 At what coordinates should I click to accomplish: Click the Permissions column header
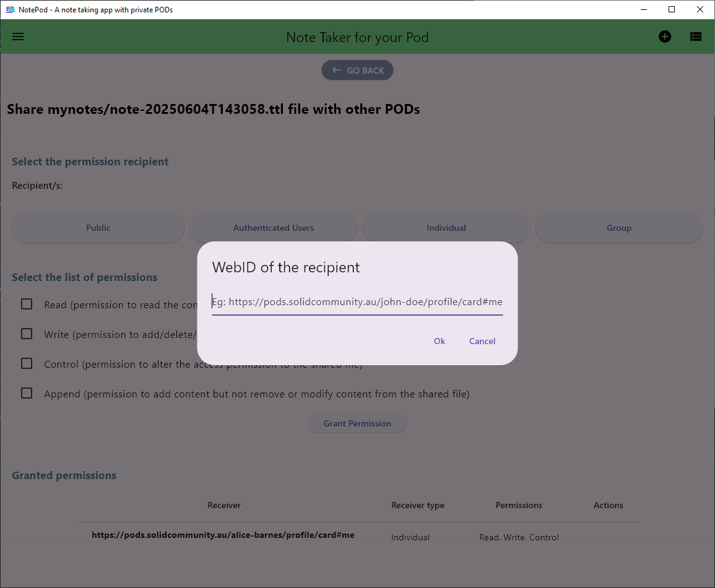coord(519,505)
